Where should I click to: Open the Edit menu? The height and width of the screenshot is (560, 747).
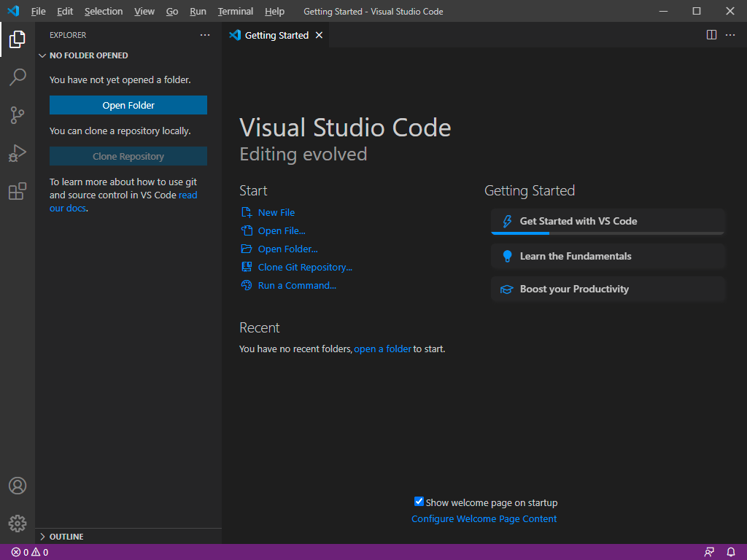pos(65,12)
